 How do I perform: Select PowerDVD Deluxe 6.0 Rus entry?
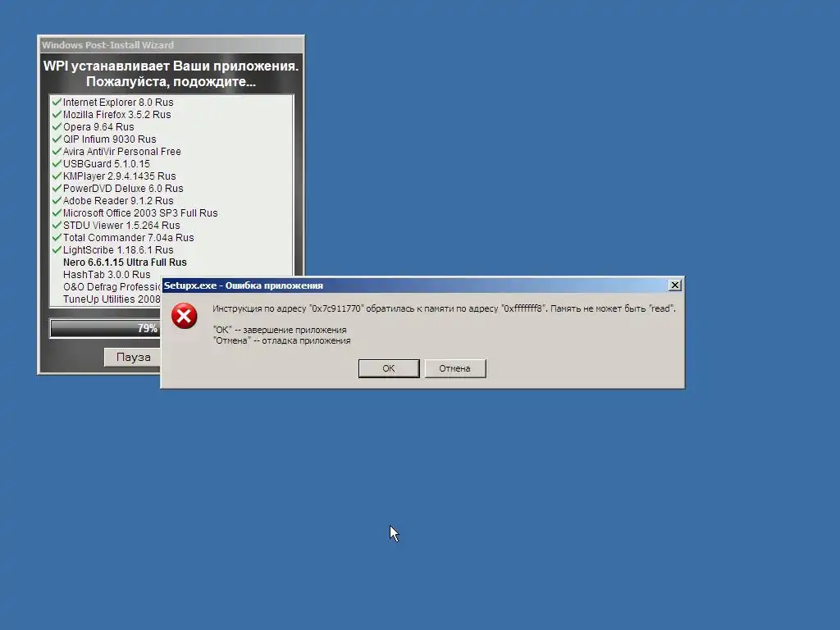[123, 189]
